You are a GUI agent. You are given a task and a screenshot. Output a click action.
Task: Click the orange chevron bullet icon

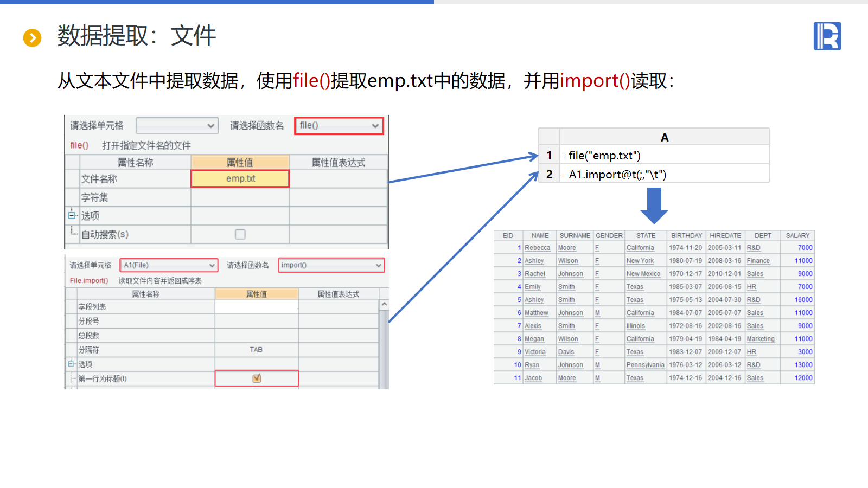point(33,38)
